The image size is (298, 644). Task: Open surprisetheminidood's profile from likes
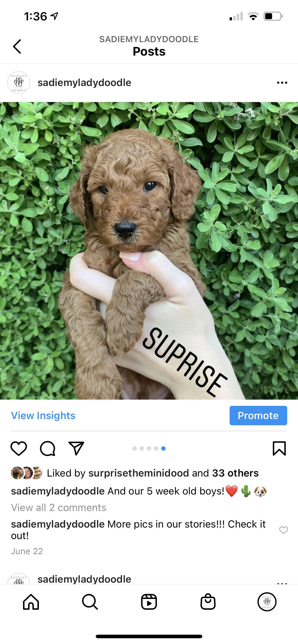pyautogui.click(x=139, y=473)
